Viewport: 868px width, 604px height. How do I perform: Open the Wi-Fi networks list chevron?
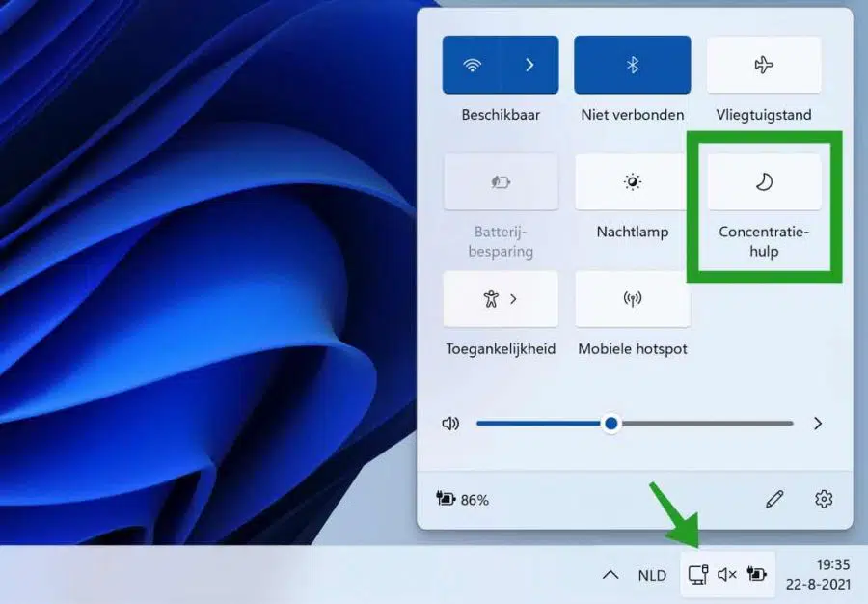[529, 65]
